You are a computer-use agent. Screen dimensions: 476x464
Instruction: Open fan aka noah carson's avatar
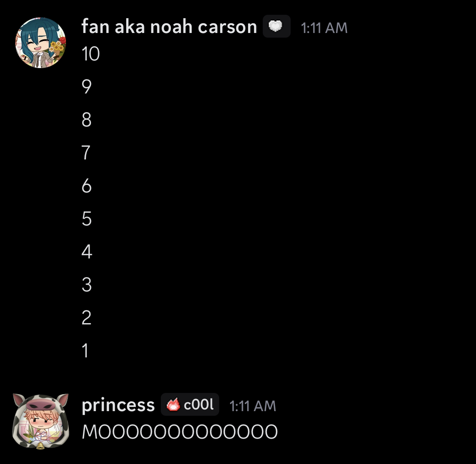tap(40, 42)
